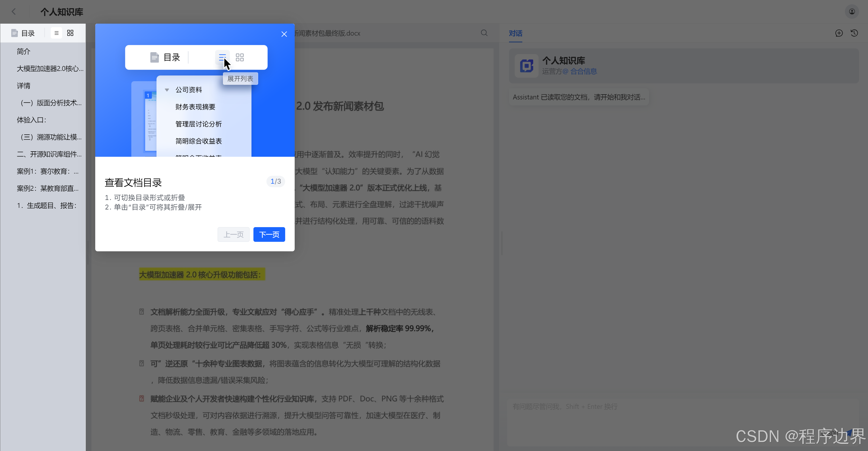868x451 pixels.
Task: Open chat history clock icon
Action: [854, 33]
